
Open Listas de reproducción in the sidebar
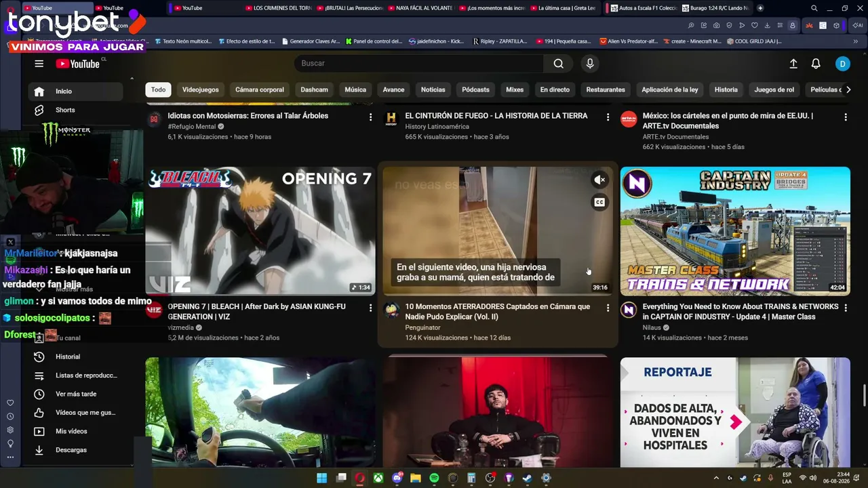(x=75, y=375)
